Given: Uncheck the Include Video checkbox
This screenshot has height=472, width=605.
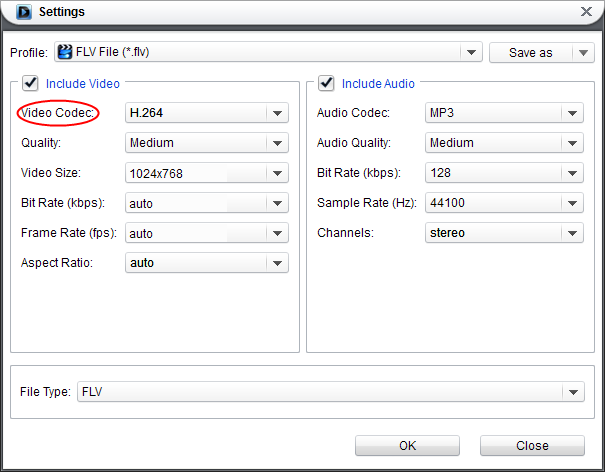Looking at the screenshot, I should tap(30, 83).
